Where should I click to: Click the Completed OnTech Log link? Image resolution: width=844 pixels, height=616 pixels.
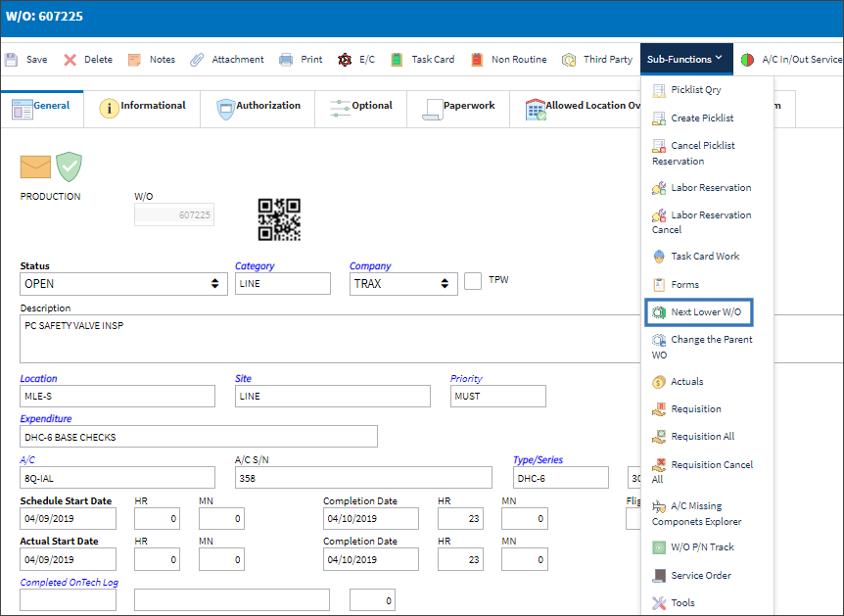pos(69,582)
